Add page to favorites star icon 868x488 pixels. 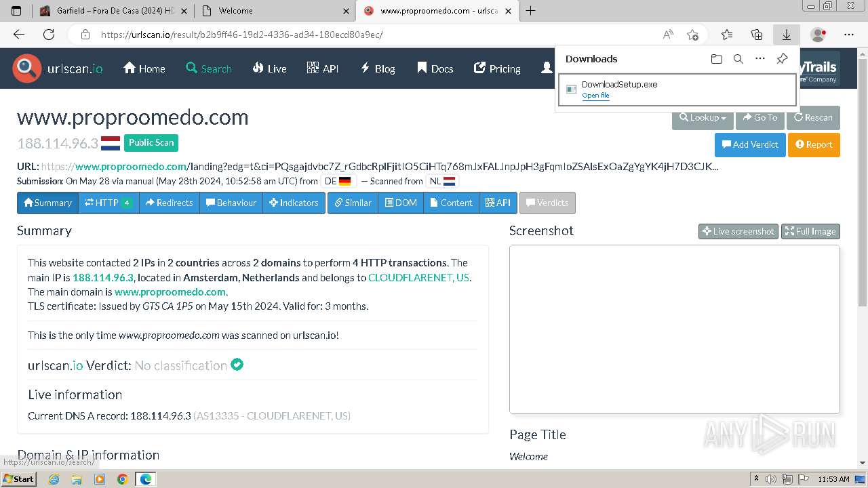point(692,35)
